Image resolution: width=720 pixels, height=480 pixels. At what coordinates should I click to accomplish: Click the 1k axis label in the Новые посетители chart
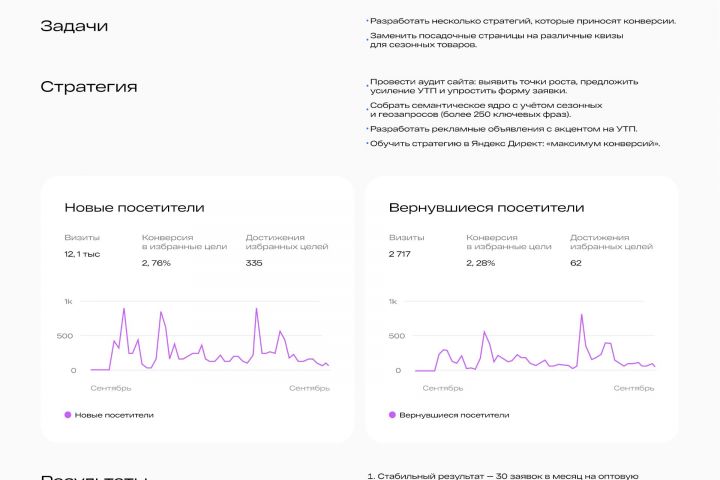[68, 301]
